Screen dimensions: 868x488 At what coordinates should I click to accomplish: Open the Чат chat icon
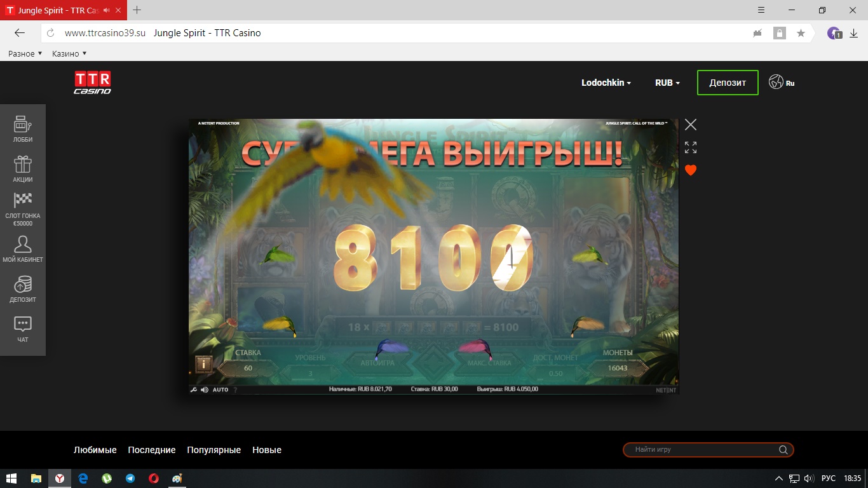23,329
